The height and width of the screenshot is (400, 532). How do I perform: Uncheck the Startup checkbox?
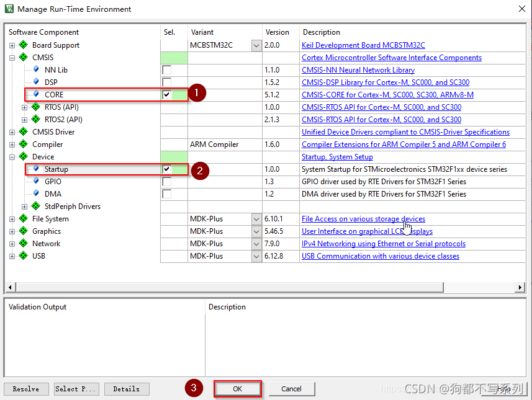166,169
